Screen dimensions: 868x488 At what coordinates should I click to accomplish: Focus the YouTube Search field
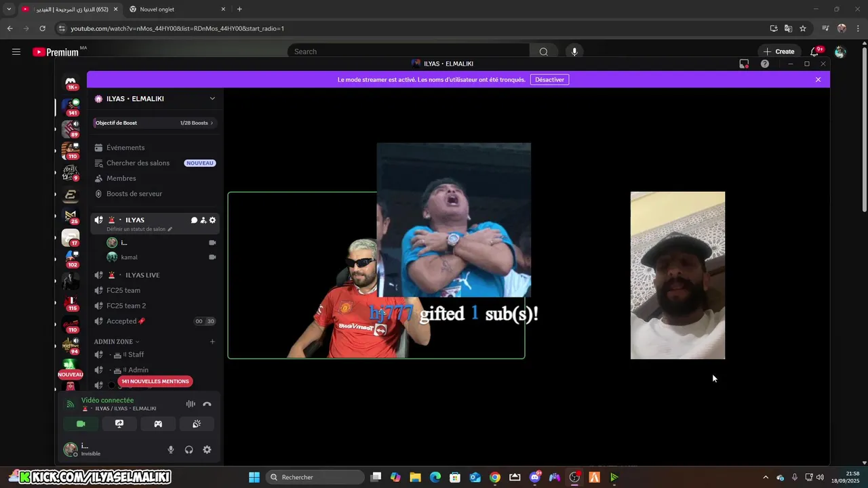(410, 52)
